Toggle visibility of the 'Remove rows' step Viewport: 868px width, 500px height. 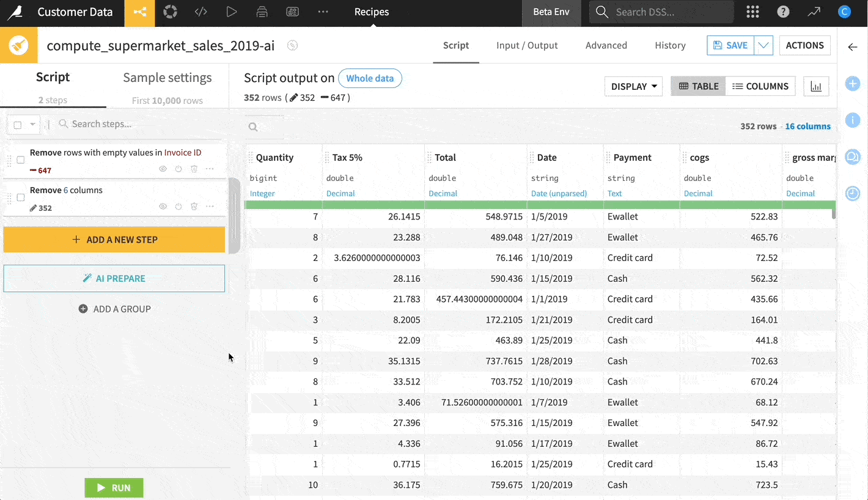(163, 169)
